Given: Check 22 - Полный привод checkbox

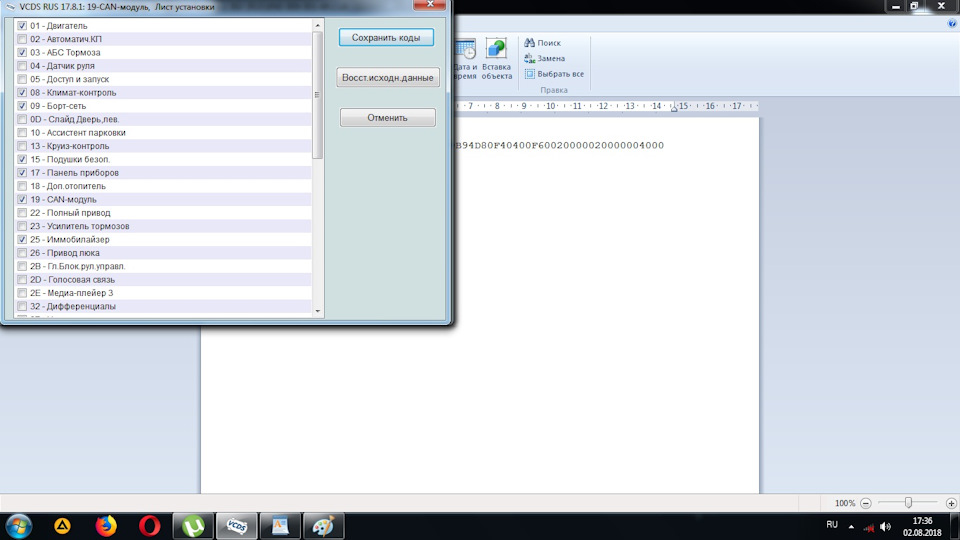Looking at the screenshot, I should click(22, 213).
